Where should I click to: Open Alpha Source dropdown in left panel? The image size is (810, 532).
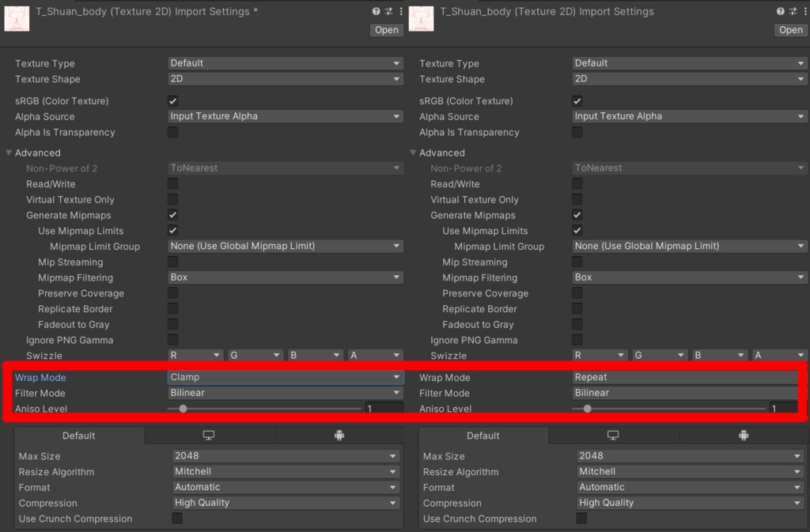click(x=285, y=116)
